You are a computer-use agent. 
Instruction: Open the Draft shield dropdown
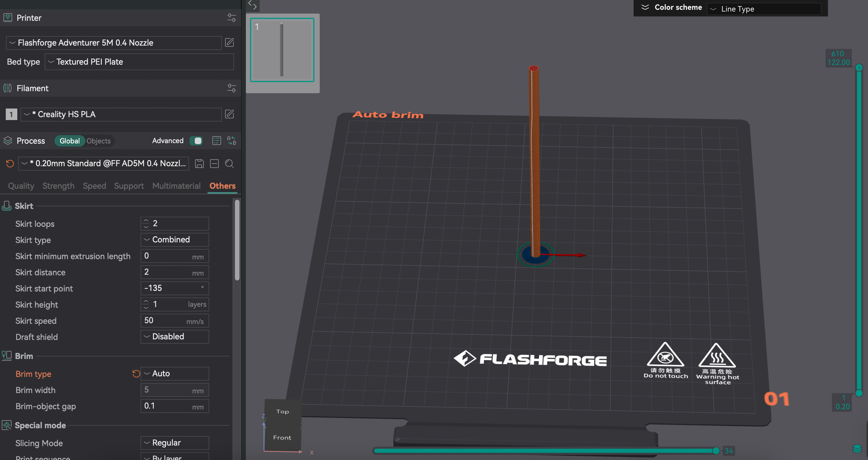(175, 337)
